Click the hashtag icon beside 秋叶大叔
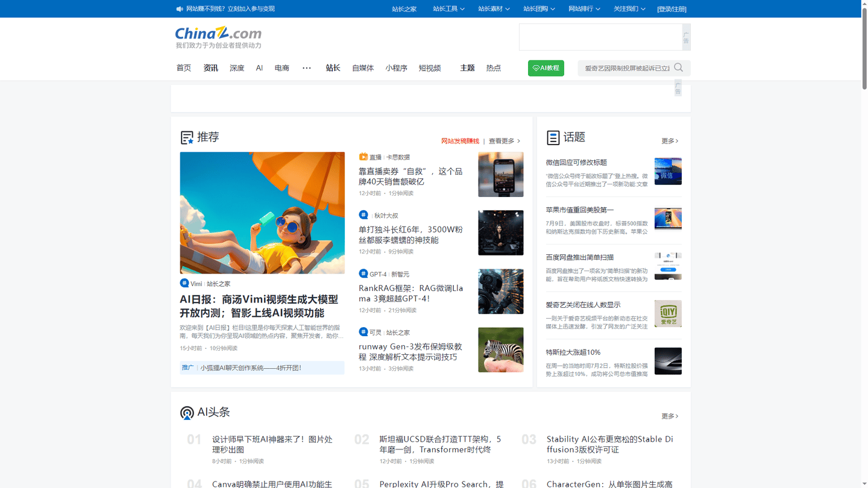This screenshot has width=868, height=488. point(363,214)
